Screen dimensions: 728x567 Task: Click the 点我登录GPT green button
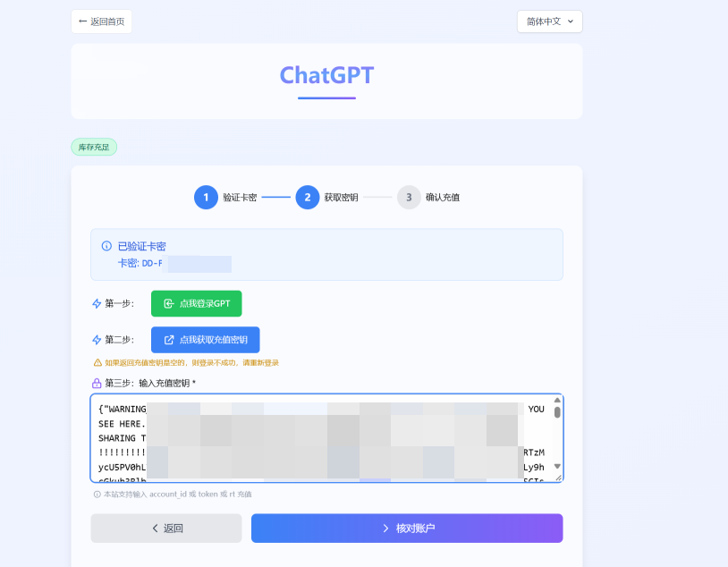point(197,304)
